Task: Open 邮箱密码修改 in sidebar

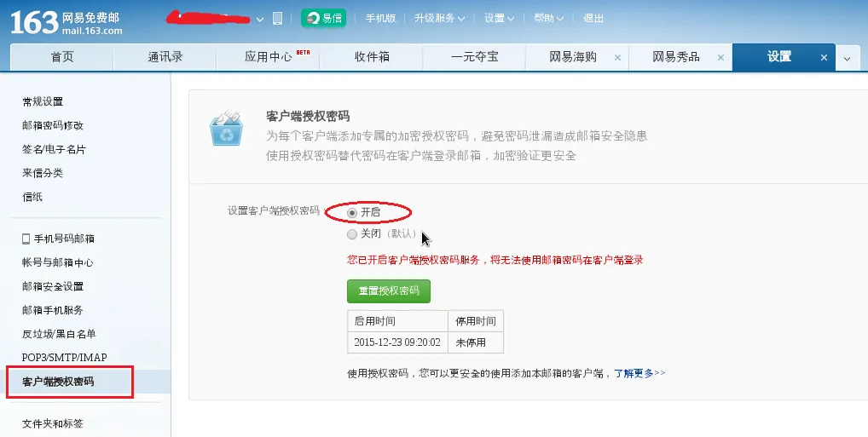Action: 53,125
